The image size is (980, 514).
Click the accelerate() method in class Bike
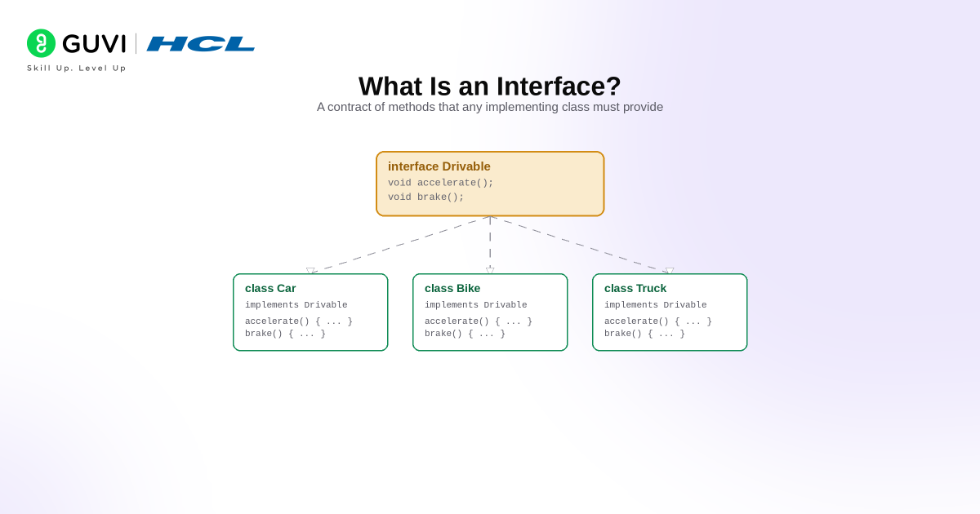pos(479,321)
